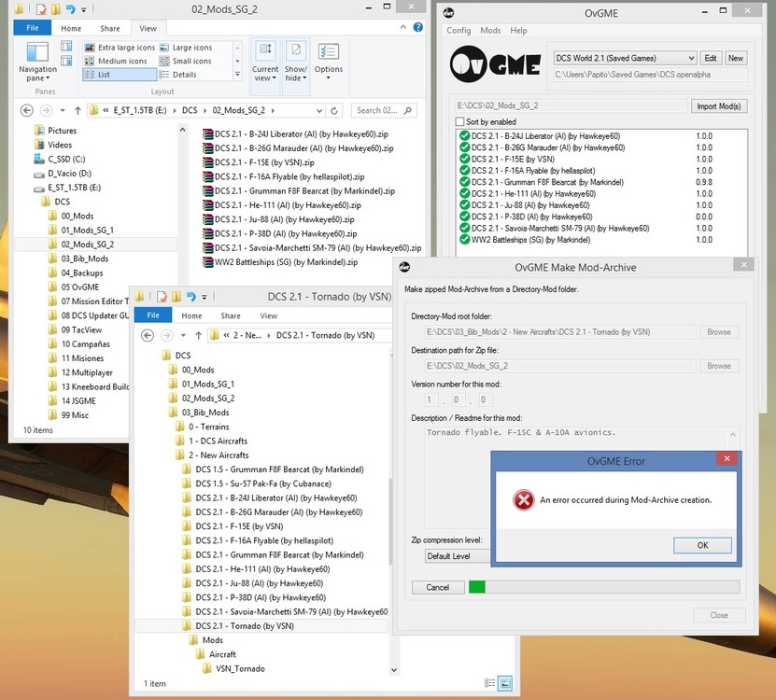776x700 pixels.
Task: Toggle green check for F-15E (by VSN) mod
Action: click(464, 159)
